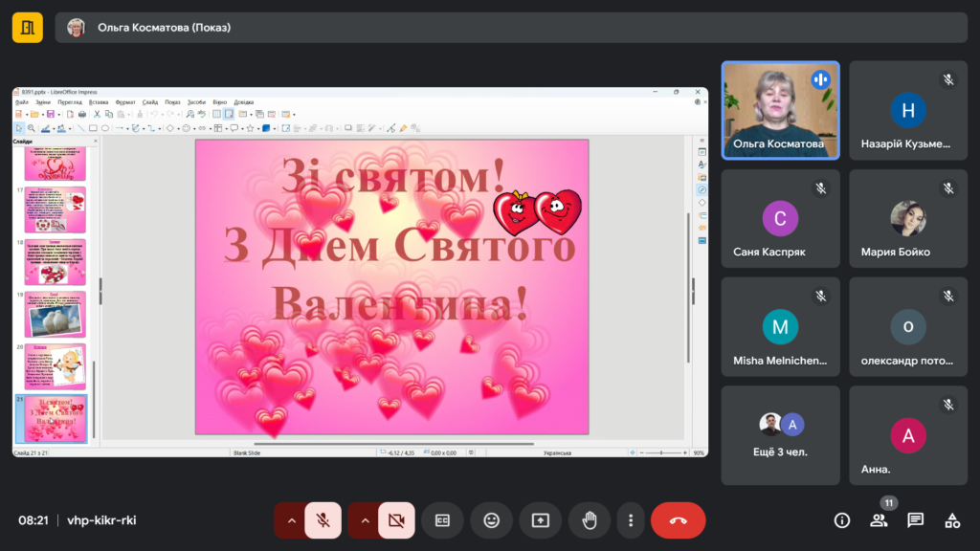Open the activities shapes icon
980x551 pixels.
pos(952,520)
